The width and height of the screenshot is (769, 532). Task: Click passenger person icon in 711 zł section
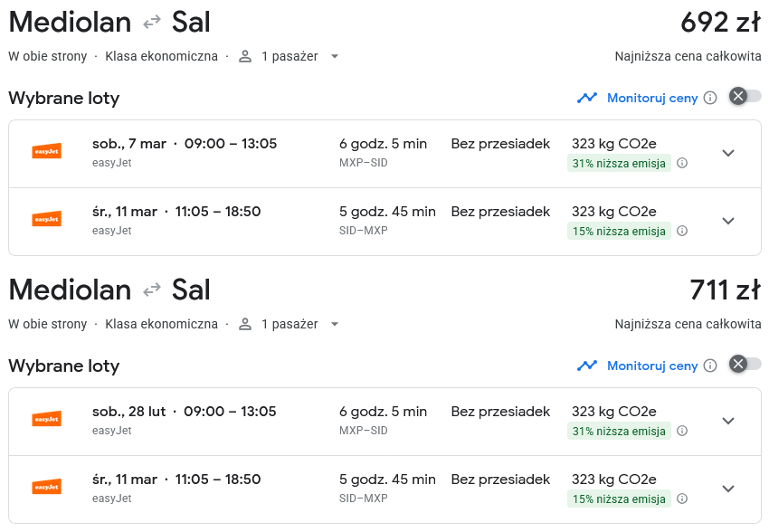point(245,324)
